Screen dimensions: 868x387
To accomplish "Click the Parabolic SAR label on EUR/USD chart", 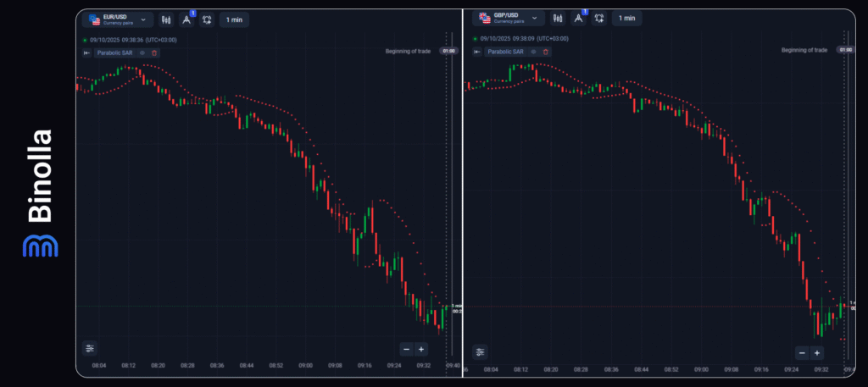I will pos(114,53).
